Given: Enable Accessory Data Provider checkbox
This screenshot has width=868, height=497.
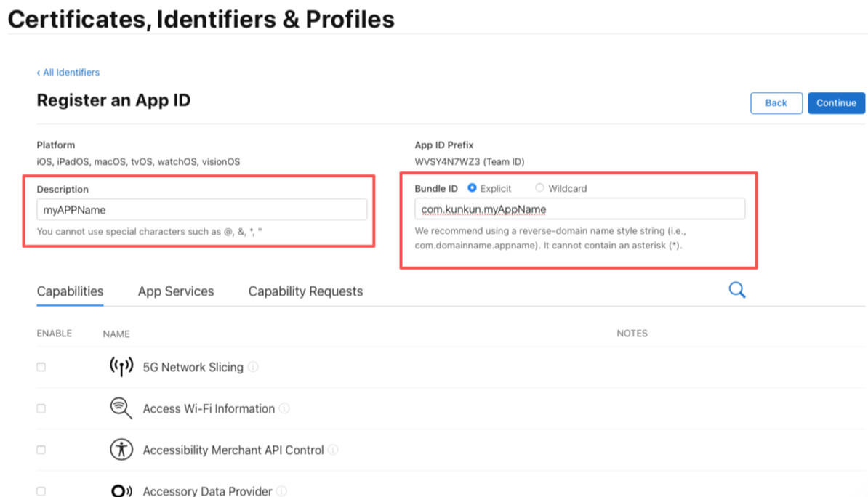Looking at the screenshot, I should point(41,491).
